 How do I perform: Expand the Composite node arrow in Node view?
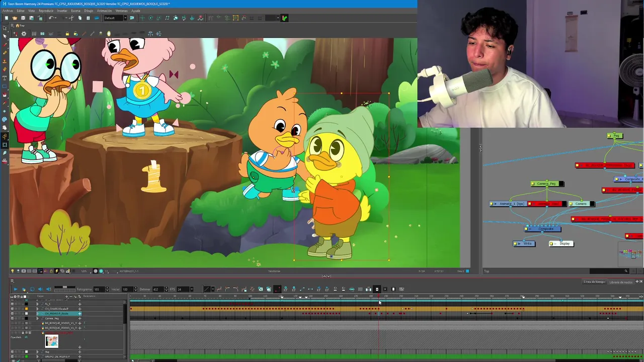530,229
